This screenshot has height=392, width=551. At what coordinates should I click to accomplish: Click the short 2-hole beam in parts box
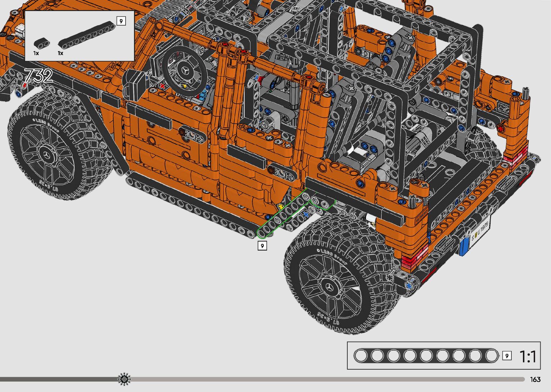[42, 43]
